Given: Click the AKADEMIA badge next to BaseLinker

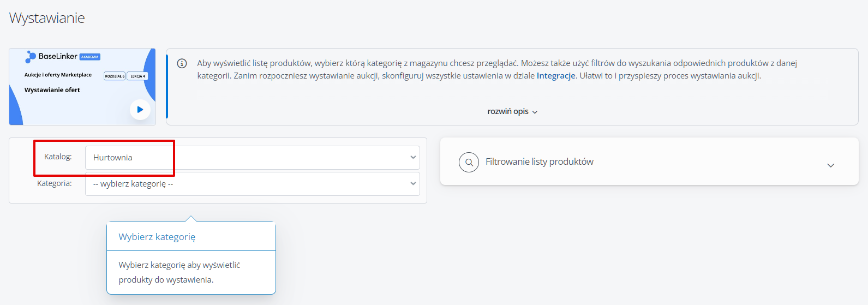Looking at the screenshot, I should (90, 57).
